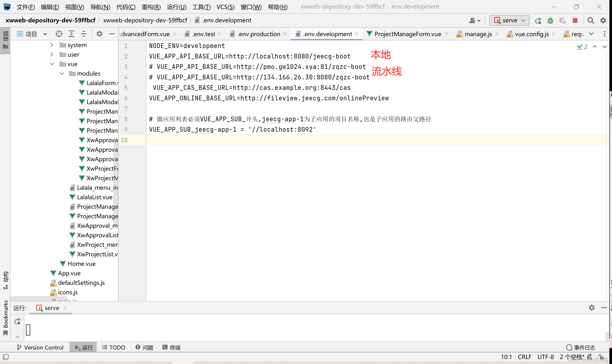Image resolution: width=612 pixels, height=364 pixels.
Task: Click inspection checkmark widget showing 2
Action: pyautogui.click(x=582, y=47)
